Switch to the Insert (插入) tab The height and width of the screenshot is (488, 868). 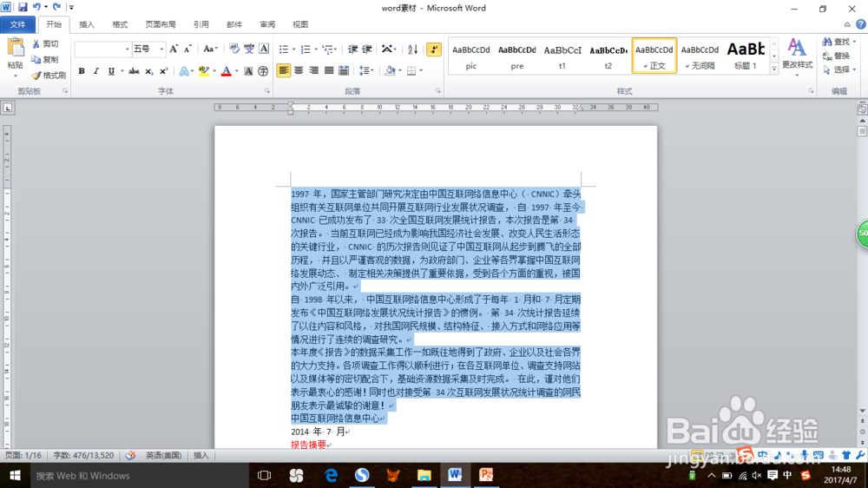coord(87,24)
